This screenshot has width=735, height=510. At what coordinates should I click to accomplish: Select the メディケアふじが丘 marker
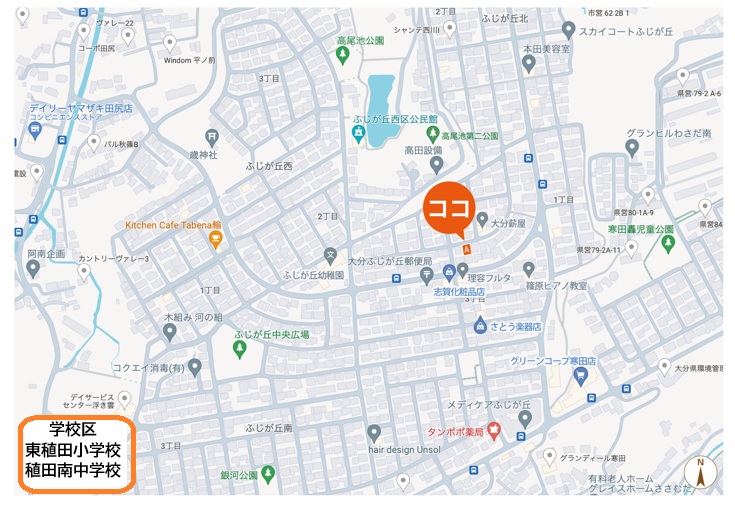[x=525, y=419]
